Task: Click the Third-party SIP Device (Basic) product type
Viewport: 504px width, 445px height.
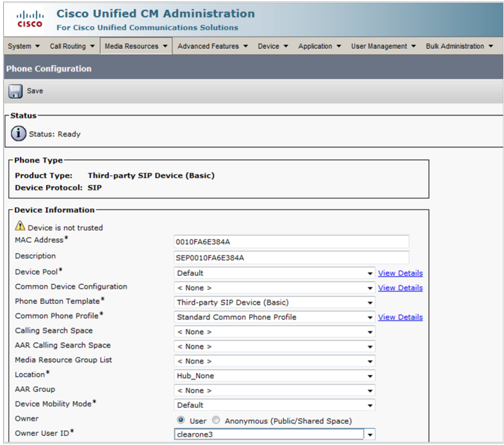Action: pyautogui.click(x=151, y=176)
